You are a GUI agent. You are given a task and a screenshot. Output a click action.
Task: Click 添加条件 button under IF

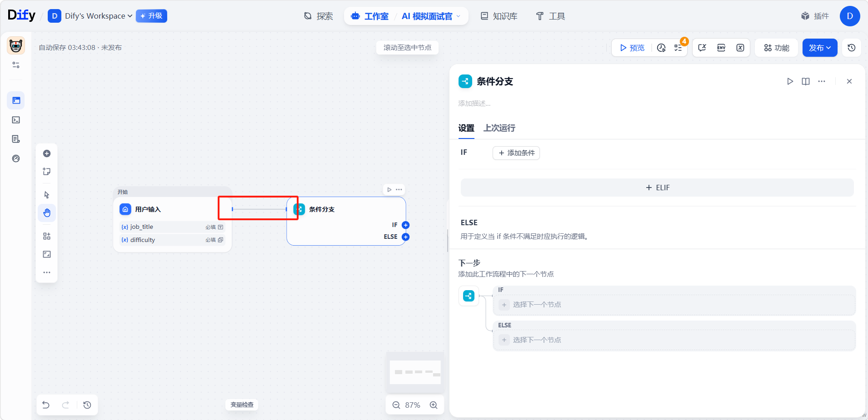click(516, 153)
